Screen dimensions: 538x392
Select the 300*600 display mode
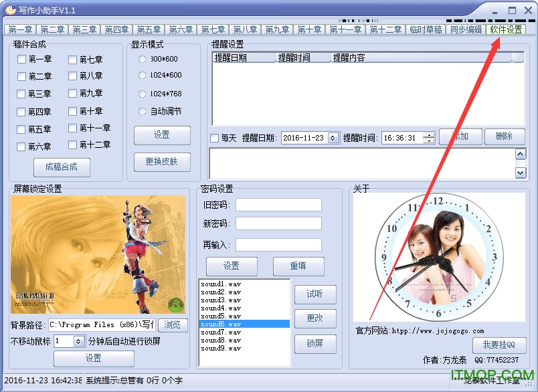click(x=141, y=60)
